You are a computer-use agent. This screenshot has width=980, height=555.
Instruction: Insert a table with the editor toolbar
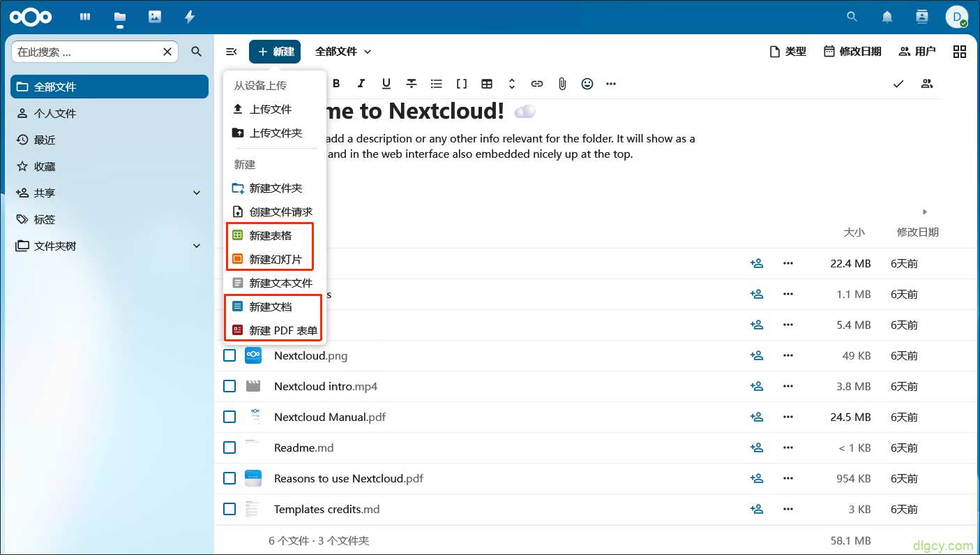pos(487,84)
